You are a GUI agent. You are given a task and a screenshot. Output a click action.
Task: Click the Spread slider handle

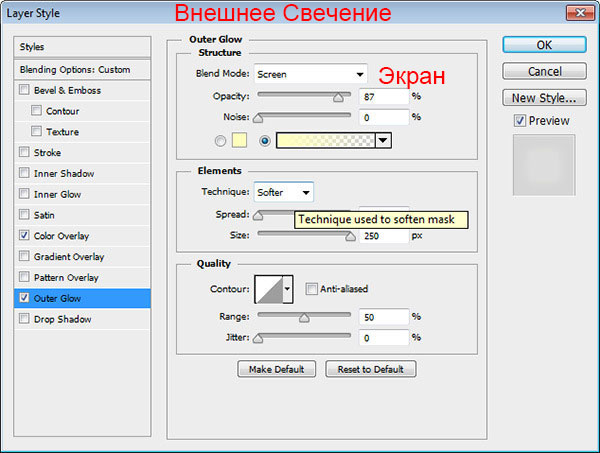258,215
